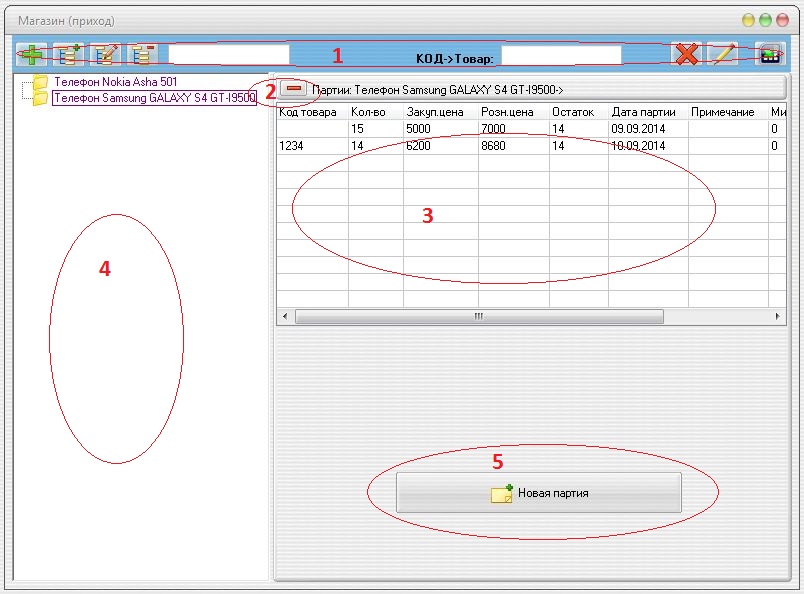Select the retail price cell 8680
804x594 pixels.
click(x=514, y=146)
